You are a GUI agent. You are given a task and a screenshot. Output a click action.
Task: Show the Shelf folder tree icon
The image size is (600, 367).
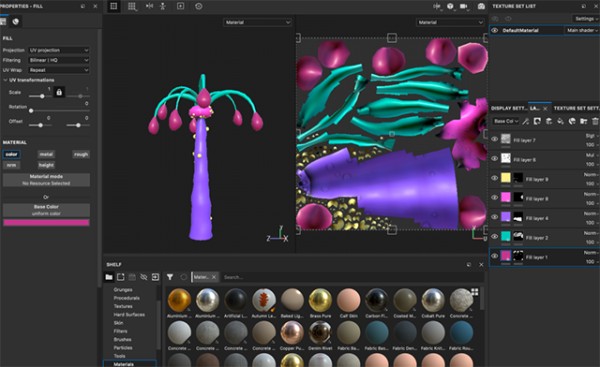[x=109, y=277]
